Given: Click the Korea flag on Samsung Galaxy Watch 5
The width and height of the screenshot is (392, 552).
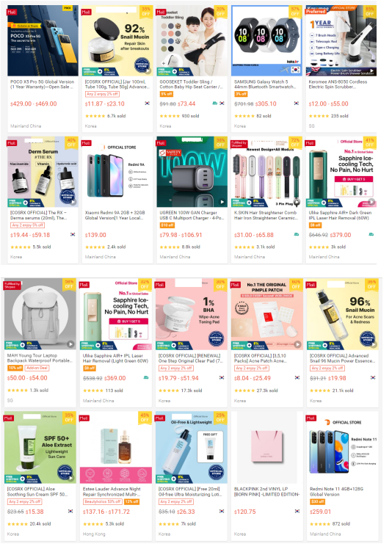Looking at the screenshot, I should 297,103.
